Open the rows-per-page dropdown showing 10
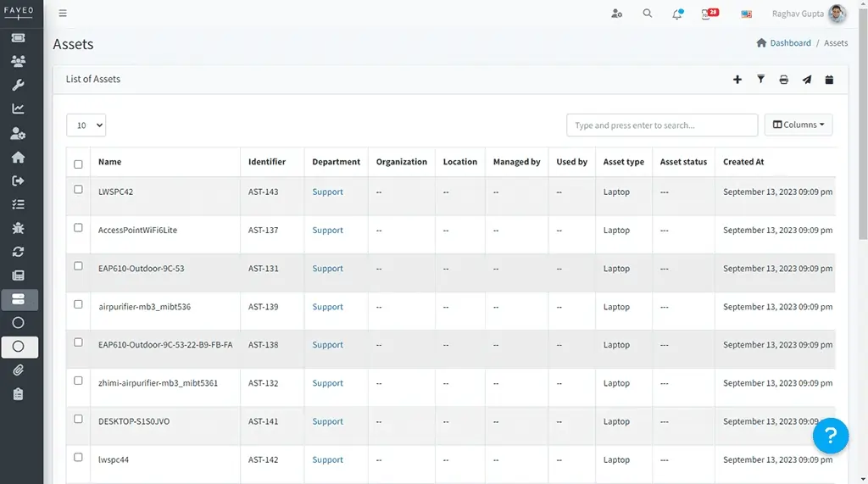This screenshot has height=484, width=868. pos(86,125)
